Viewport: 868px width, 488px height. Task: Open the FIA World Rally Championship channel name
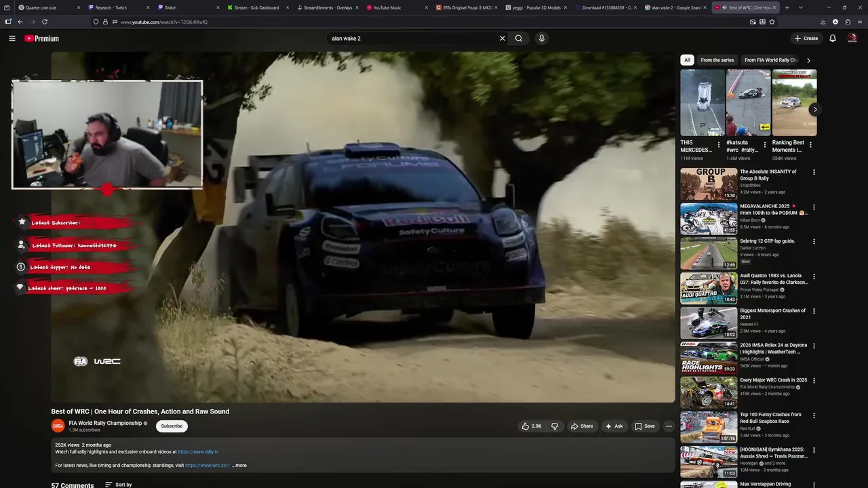(105, 423)
